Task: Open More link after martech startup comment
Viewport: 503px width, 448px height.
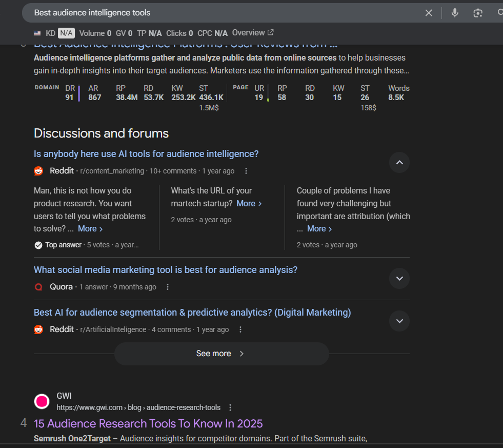Action: (x=249, y=204)
